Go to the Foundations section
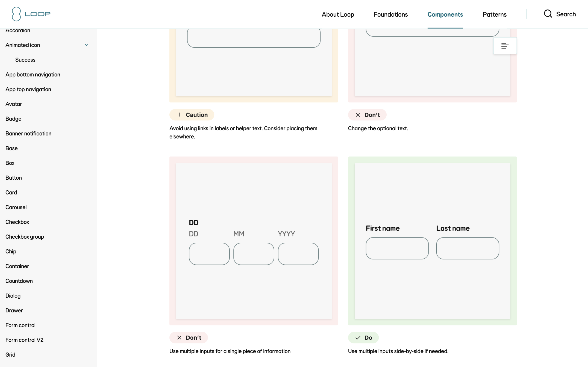 coord(390,14)
